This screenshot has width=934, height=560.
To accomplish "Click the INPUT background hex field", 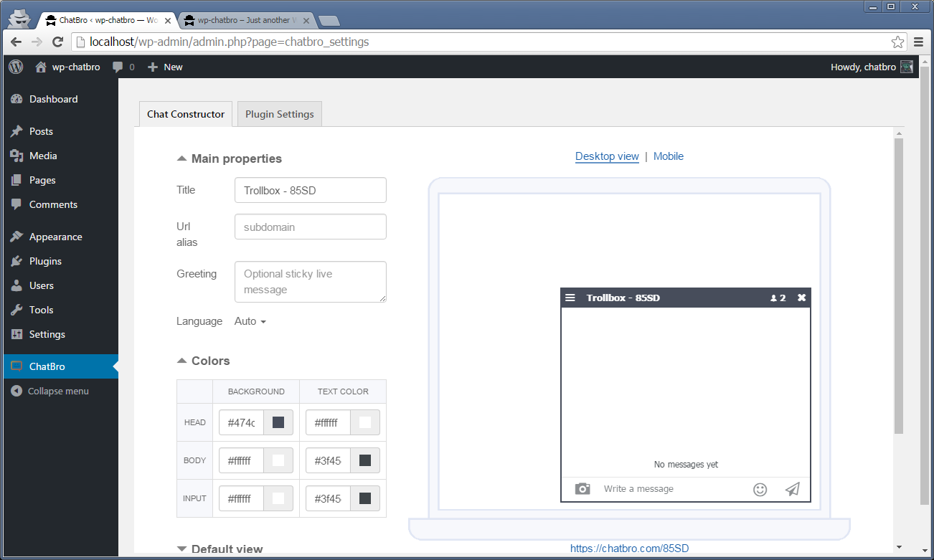I will (x=242, y=498).
